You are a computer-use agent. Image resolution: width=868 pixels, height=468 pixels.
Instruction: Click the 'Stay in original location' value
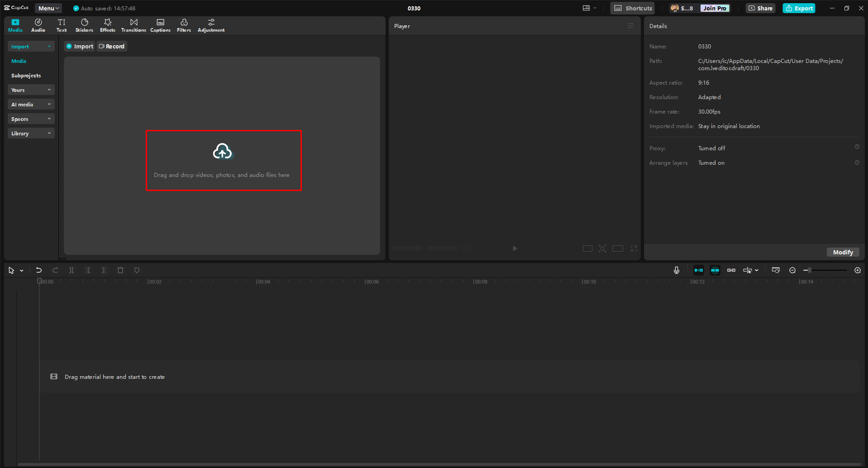(x=729, y=126)
